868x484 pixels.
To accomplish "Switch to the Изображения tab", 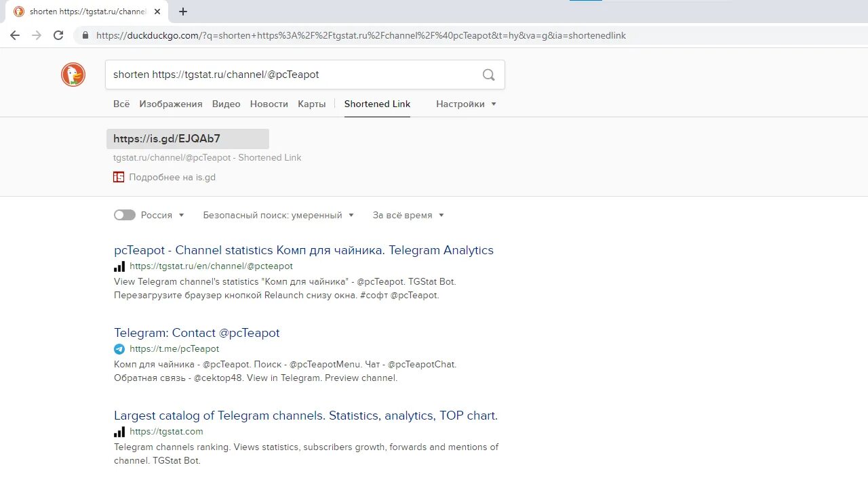I will pyautogui.click(x=171, y=104).
